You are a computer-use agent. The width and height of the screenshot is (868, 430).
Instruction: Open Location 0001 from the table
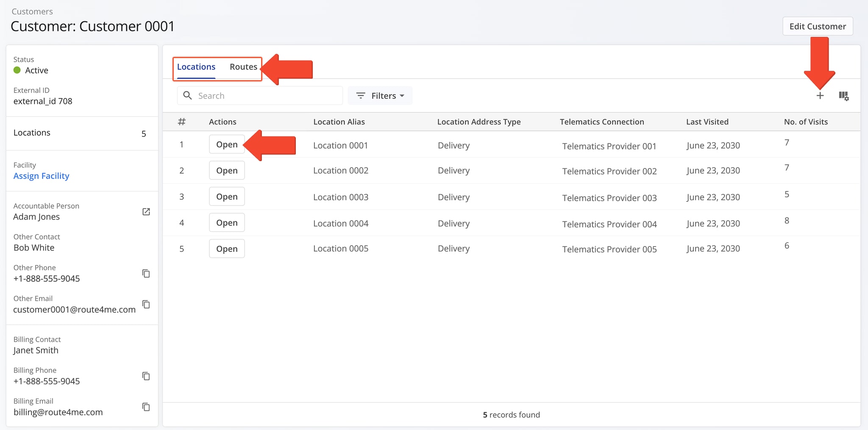coord(226,144)
